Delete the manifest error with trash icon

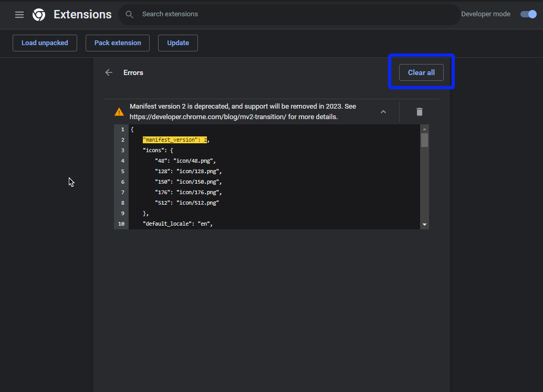point(420,112)
